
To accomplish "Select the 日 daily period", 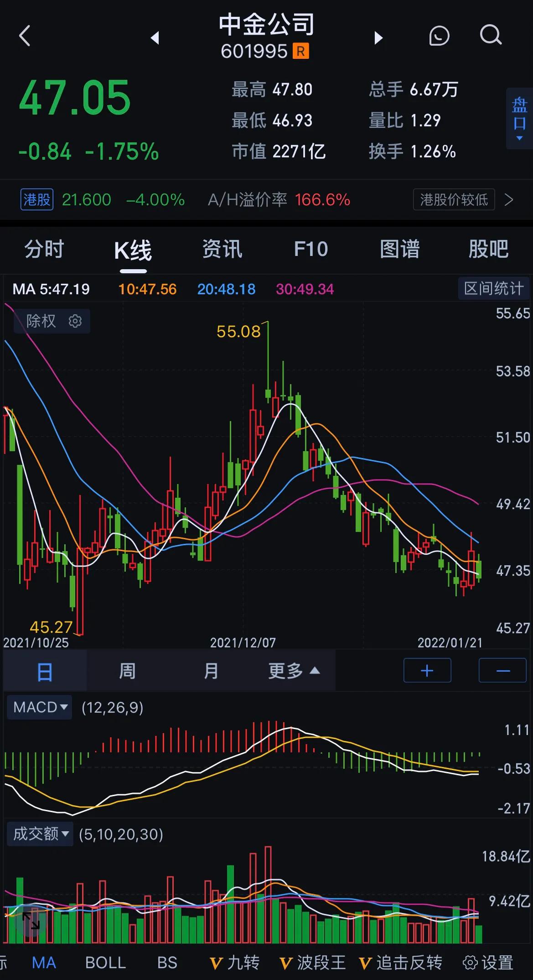I will tap(45, 671).
